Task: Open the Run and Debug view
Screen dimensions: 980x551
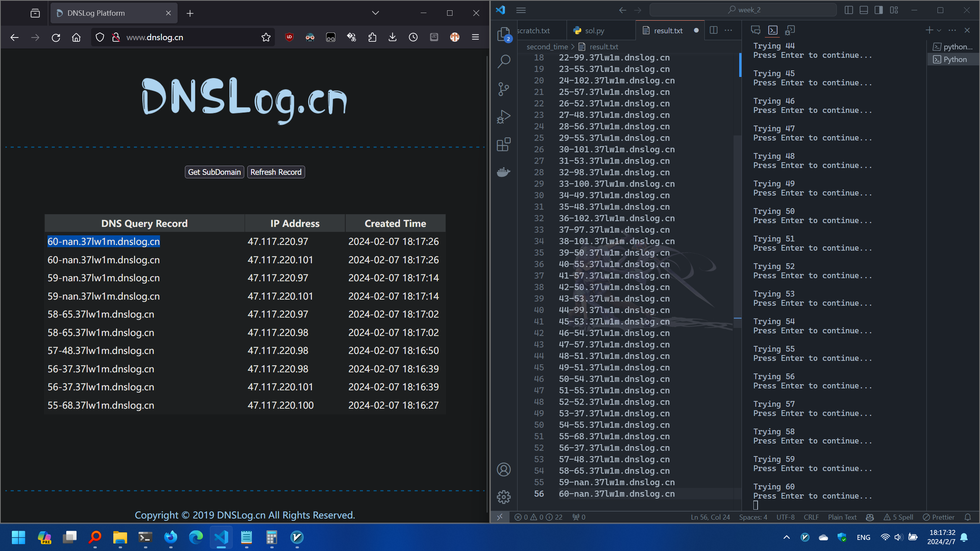Action: click(x=504, y=117)
